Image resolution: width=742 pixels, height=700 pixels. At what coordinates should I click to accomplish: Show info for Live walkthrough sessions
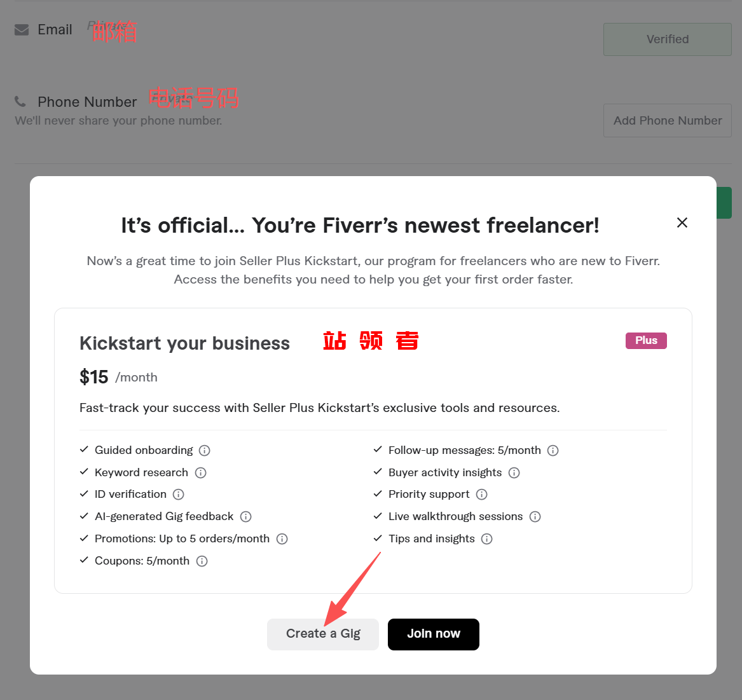click(x=535, y=517)
